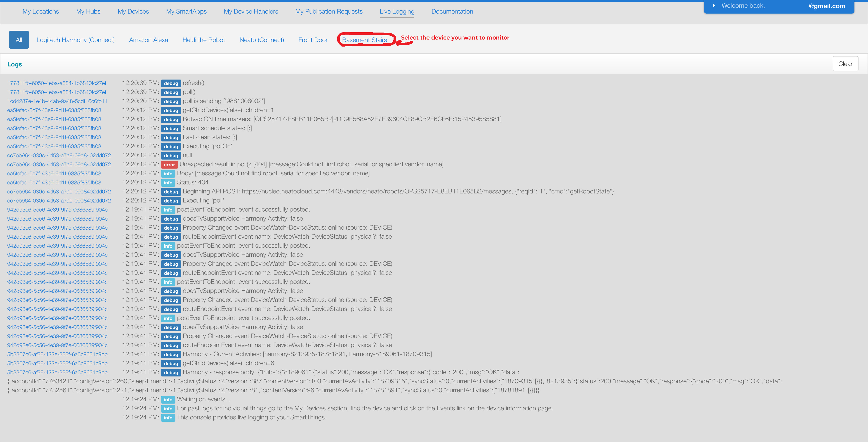Image resolution: width=868 pixels, height=442 pixels.
Task: Navigate to My Device Handlers
Action: click(251, 12)
